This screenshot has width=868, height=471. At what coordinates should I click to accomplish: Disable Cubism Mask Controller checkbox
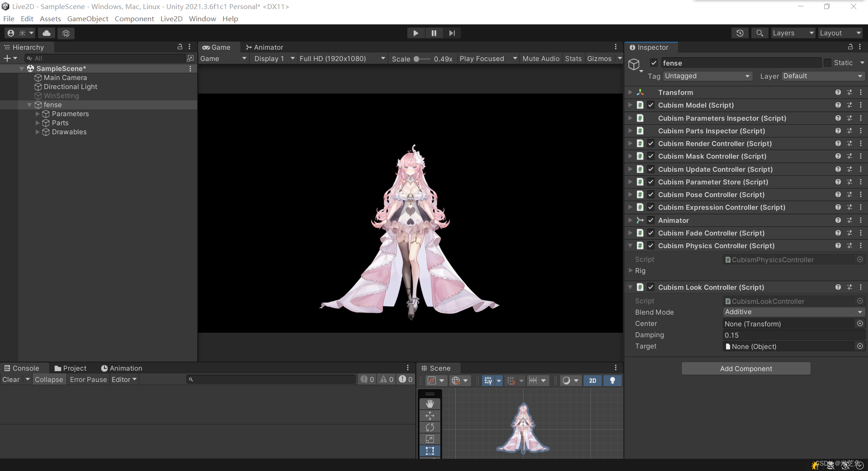click(651, 156)
